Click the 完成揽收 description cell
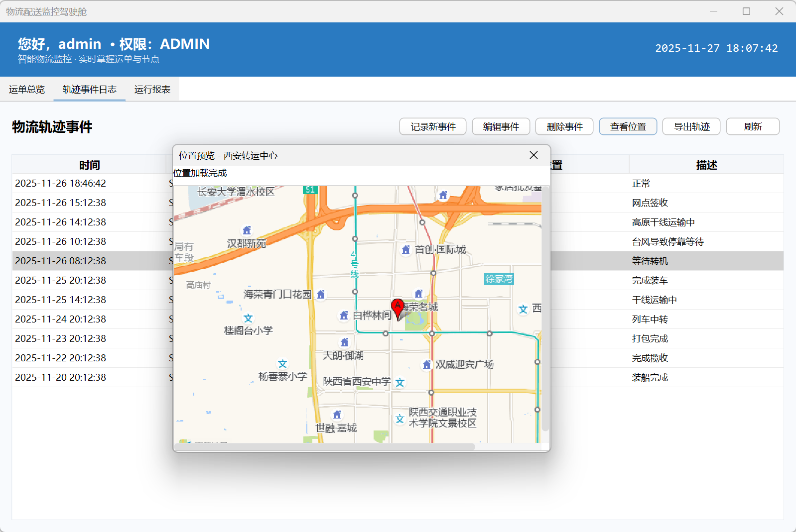 (x=706, y=358)
